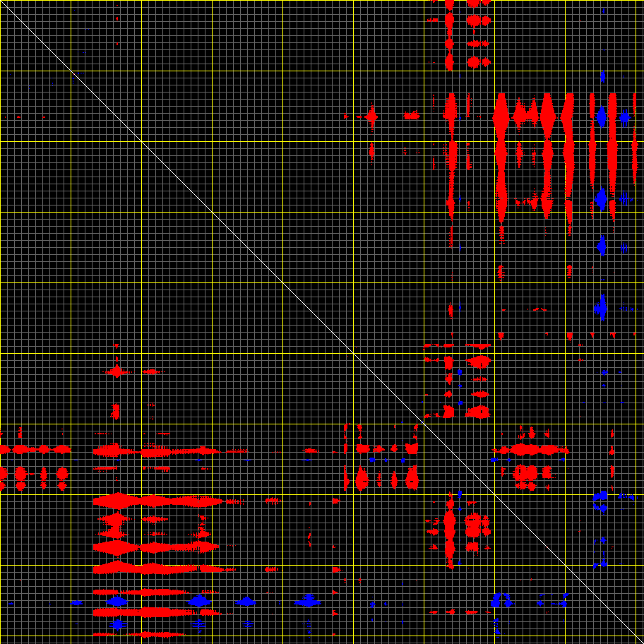Select the blue blob at the bottom center
Image resolution: width=644 pixels, height=644 pixels.
[309, 602]
